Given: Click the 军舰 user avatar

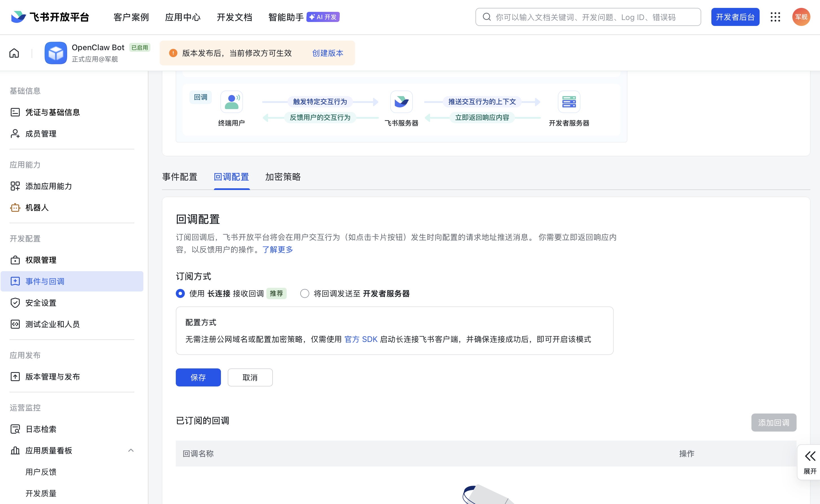Looking at the screenshot, I should click(801, 17).
